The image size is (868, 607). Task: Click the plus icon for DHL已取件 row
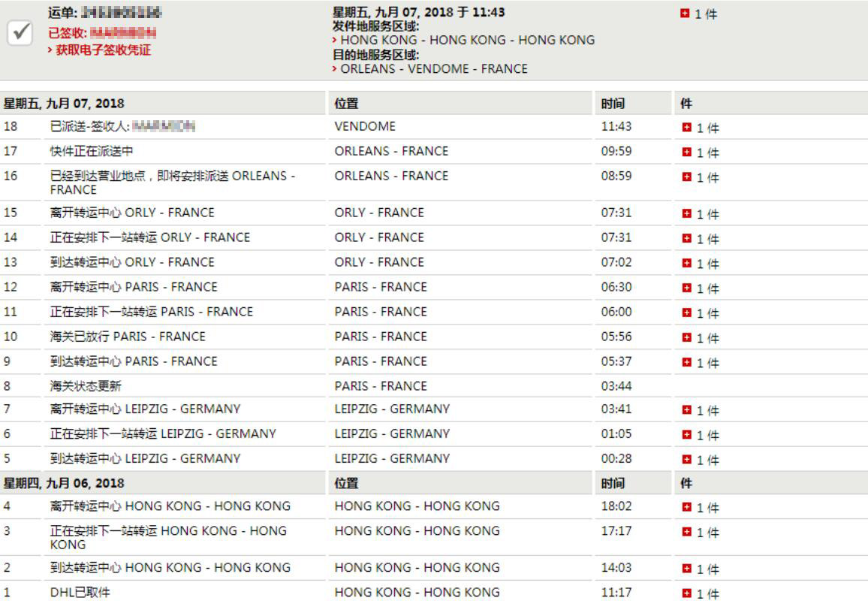point(687,593)
